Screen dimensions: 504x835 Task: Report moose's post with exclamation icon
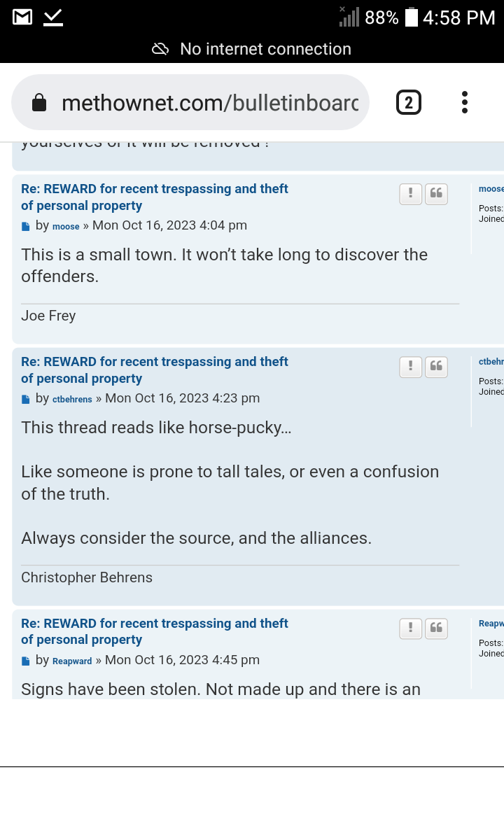coord(411,194)
